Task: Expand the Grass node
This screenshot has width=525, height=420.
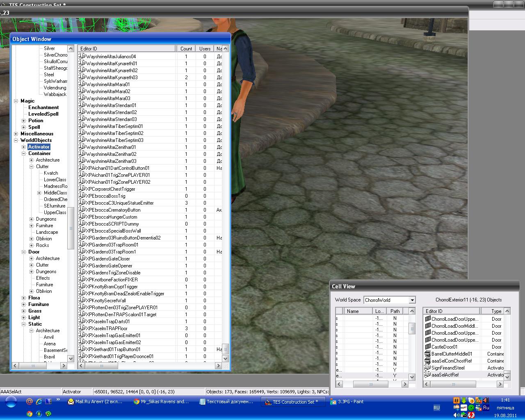Action: pos(24,311)
